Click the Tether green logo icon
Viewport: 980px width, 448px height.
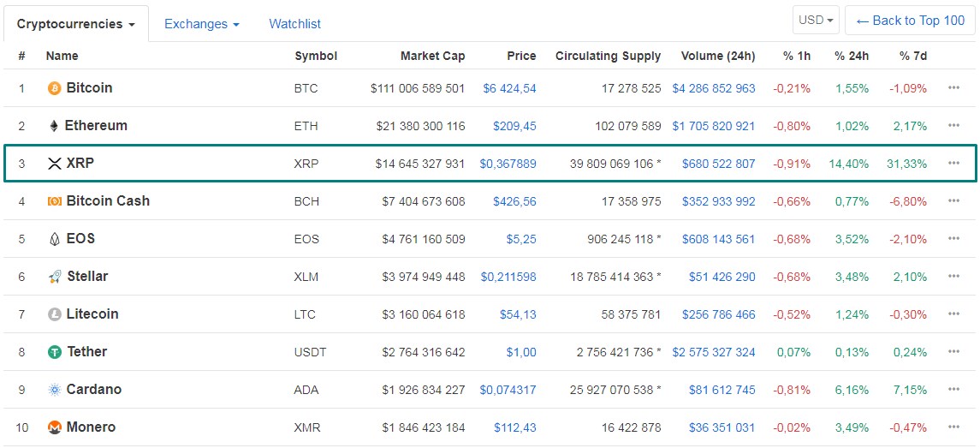coord(55,352)
